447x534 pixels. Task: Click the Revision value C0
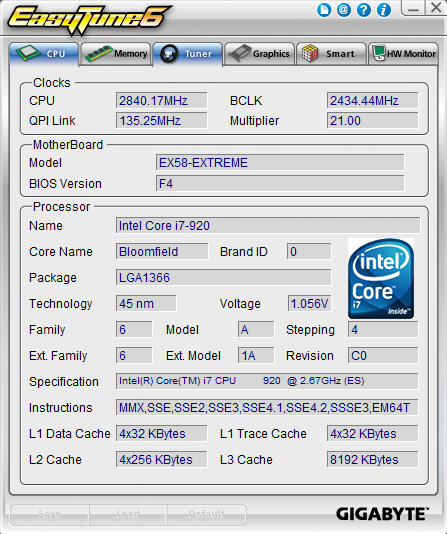(383, 356)
